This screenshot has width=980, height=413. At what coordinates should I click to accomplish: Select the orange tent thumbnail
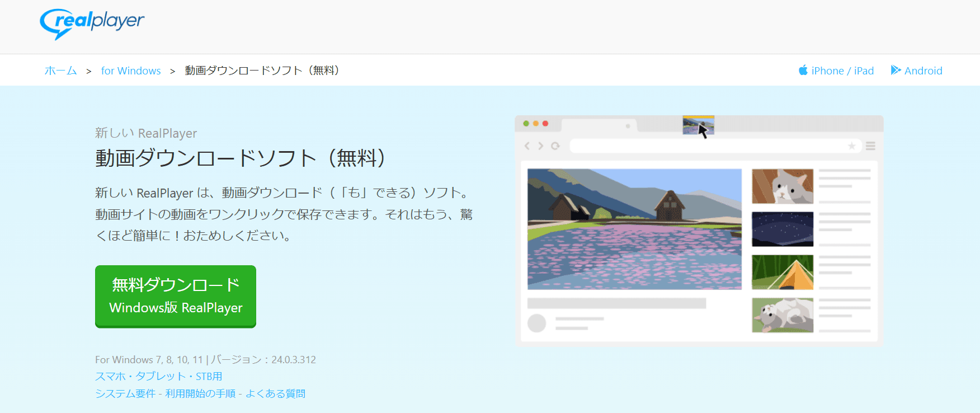782,272
